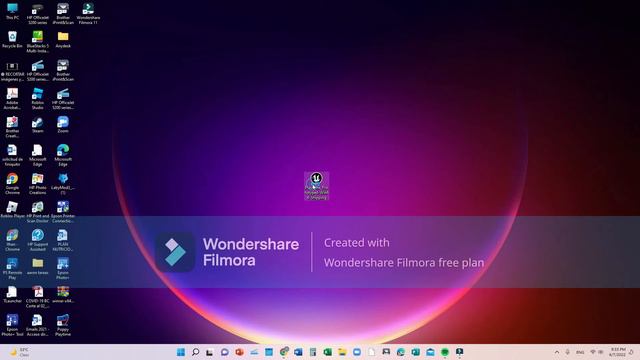Select the Anydesk folder on the desktop
This screenshot has height=360, width=640.
click(x=63, y=40)
